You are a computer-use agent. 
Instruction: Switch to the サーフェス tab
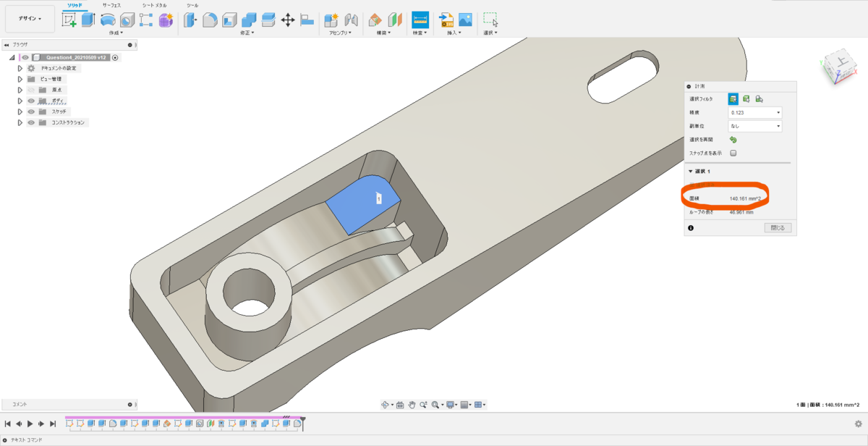111,5
